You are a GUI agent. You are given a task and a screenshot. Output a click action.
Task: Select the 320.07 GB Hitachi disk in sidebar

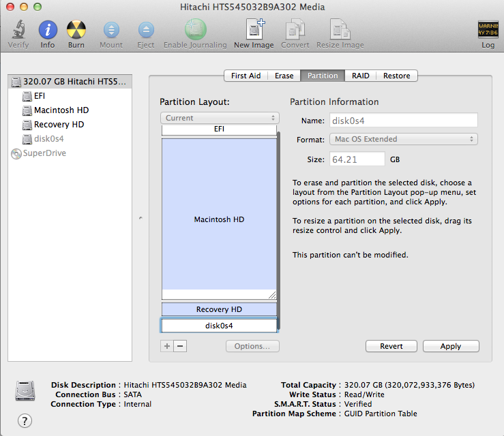(x=70, y=82)
